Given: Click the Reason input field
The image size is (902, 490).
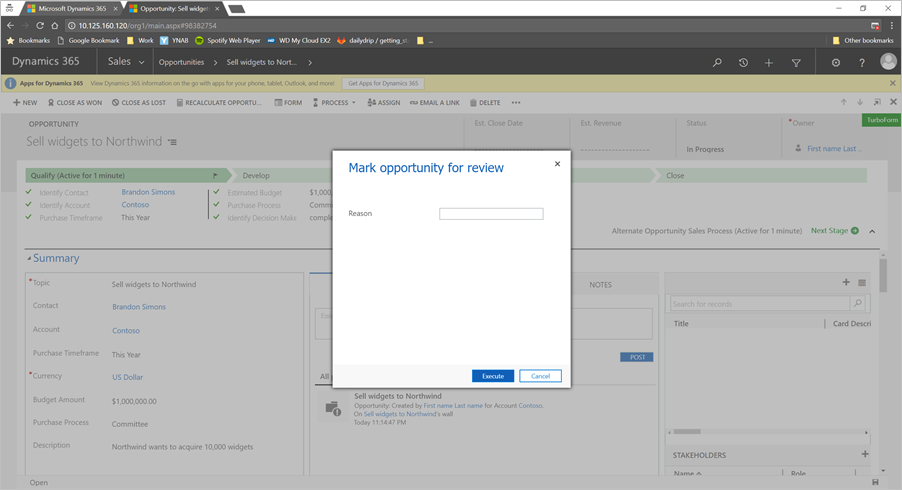Looking at the screenshot, I should [491, 214].
